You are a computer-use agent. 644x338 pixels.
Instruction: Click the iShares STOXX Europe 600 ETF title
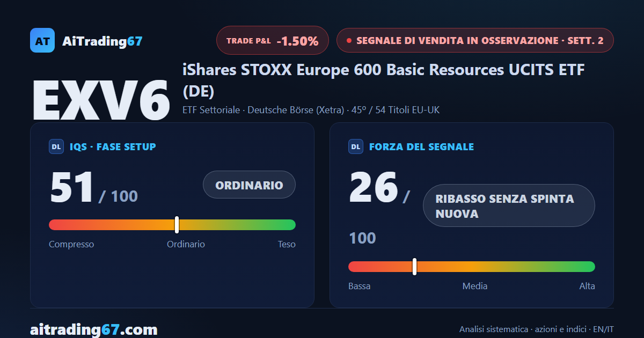point(384,80)
